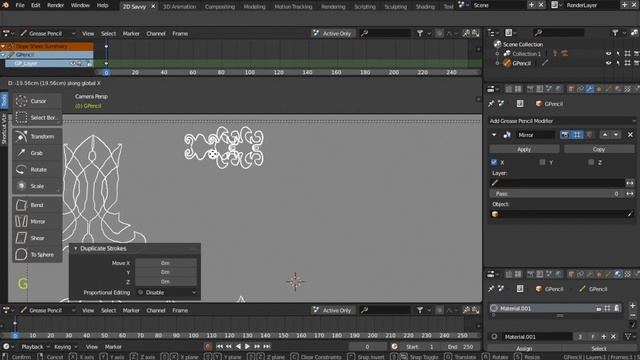Select Material.001 slot in the list
The image size is (640, 360).
click(556, 308)
